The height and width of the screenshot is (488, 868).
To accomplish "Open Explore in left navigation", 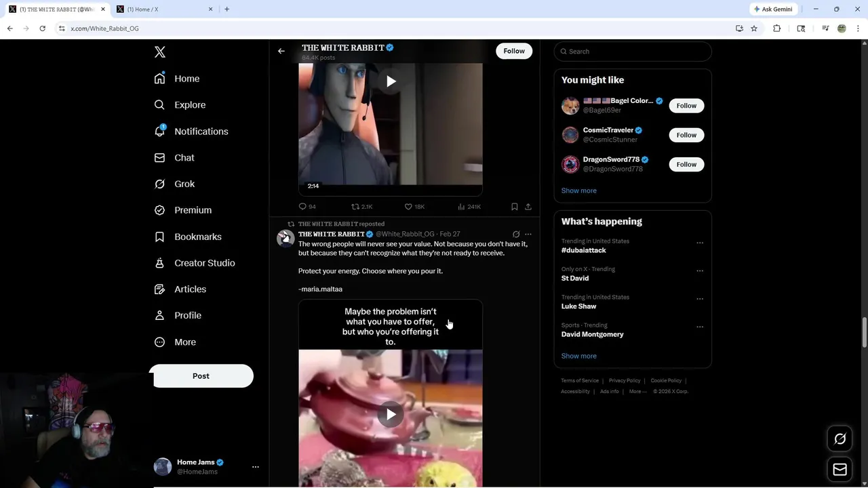I will click(x=180, y=105).
